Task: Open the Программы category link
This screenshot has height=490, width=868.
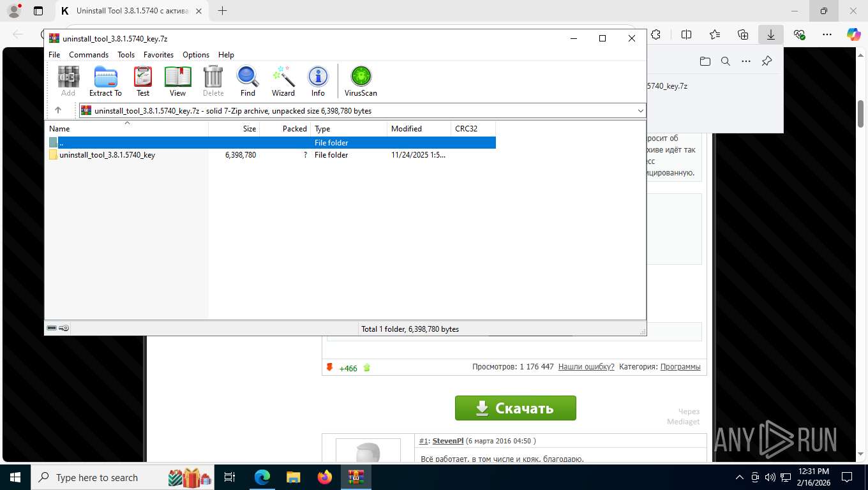Action: coord(680,367)
